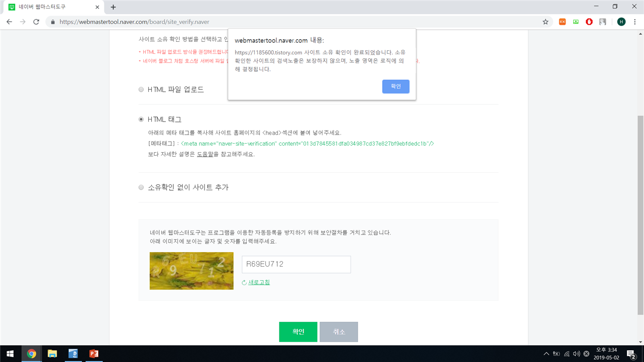This screenshot has width=644, height=362.
Task: Open the Windows Start menu
Action: click(x=10, y=354)
